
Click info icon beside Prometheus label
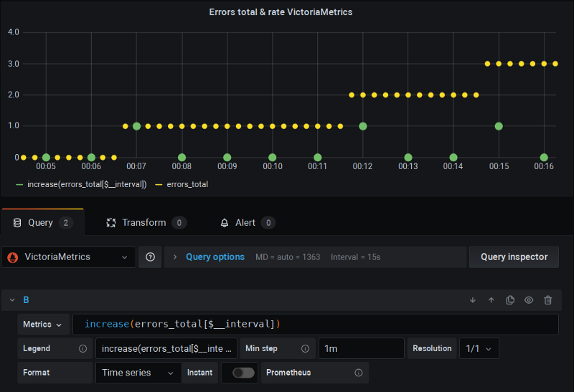[359, 373]
